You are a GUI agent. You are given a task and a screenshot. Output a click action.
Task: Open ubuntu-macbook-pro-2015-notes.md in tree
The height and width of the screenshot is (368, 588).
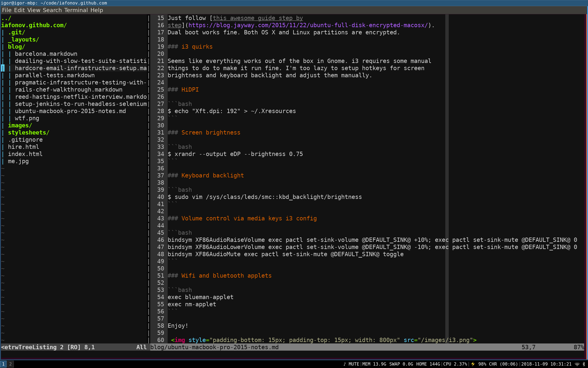pyautogui.click(x=70, y=111)
